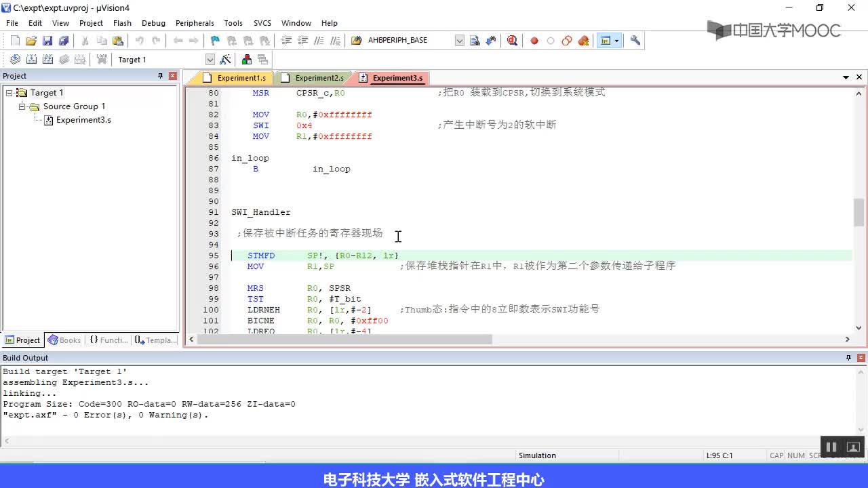Open the Debug menu
The height and width of the screenshot is (488, 868).
153,23
